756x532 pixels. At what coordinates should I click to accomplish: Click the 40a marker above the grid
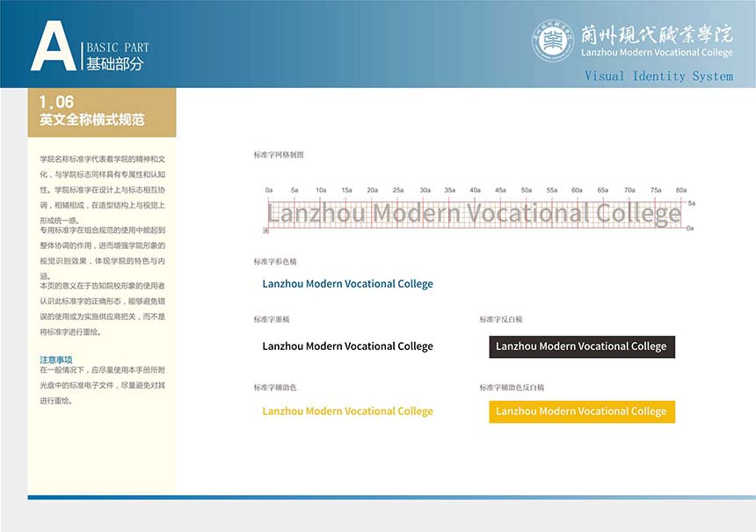pos(475,190)
